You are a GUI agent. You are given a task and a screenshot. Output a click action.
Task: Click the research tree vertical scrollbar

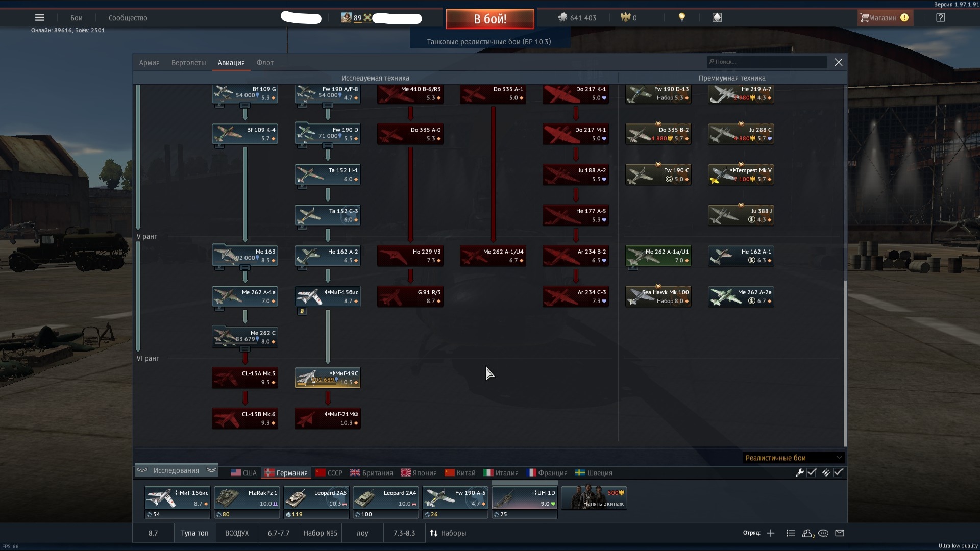[x=845, y=362]
